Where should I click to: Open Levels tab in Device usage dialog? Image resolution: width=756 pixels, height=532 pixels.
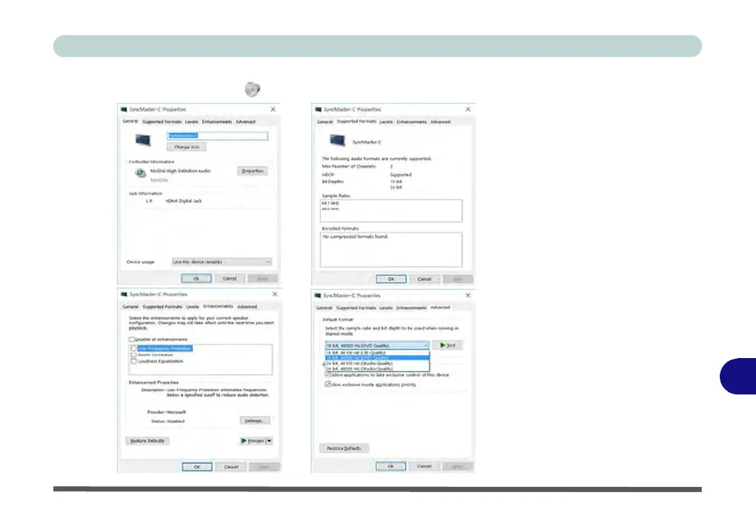coord(191,122)
